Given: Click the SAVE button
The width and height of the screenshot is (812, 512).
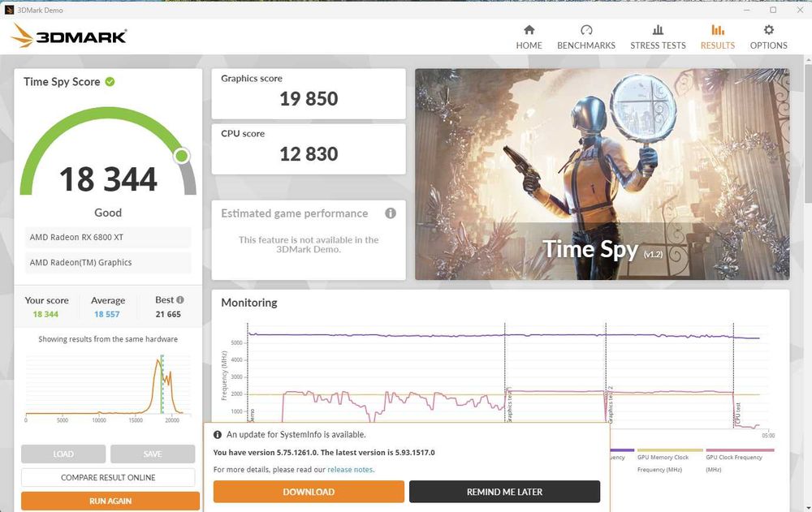Looking at the screenshot, I should coord(153,454).
